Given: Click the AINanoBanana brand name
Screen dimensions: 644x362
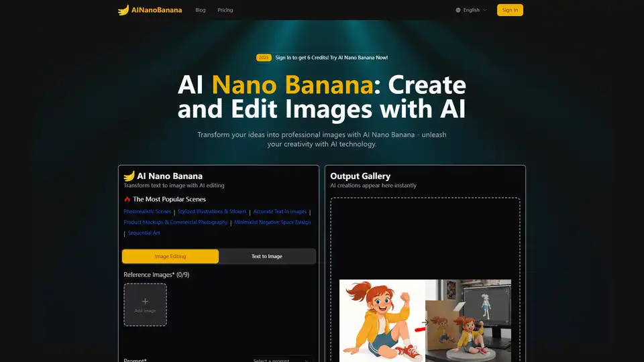Looking at the screenshot, I should (x=156, y=10).
